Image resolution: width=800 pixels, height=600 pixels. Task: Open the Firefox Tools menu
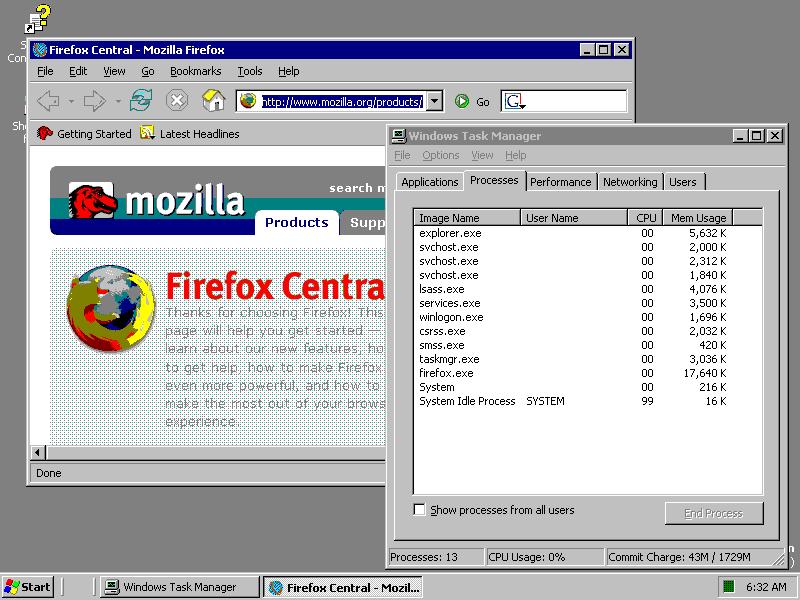250,71
